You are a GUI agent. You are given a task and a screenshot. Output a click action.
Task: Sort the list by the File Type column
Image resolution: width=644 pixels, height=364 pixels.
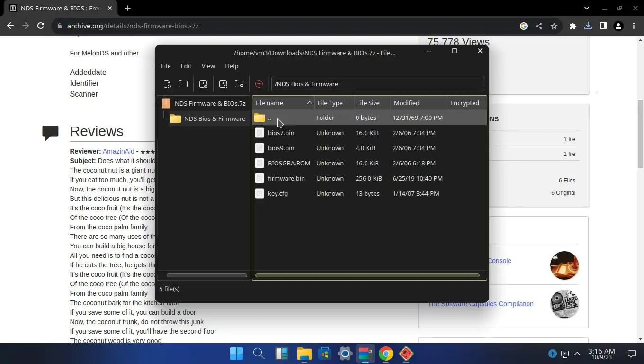[x=334, y=103]
